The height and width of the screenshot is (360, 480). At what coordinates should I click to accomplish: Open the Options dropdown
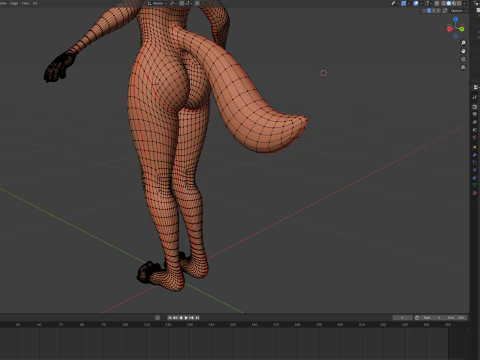click(459, 11)
